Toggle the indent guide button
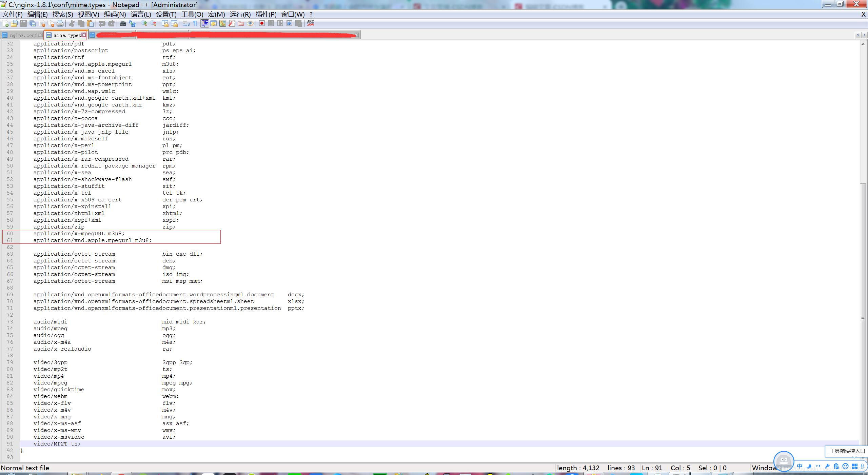The width and height of the screenshot is (868, 475). coord(204,23)
